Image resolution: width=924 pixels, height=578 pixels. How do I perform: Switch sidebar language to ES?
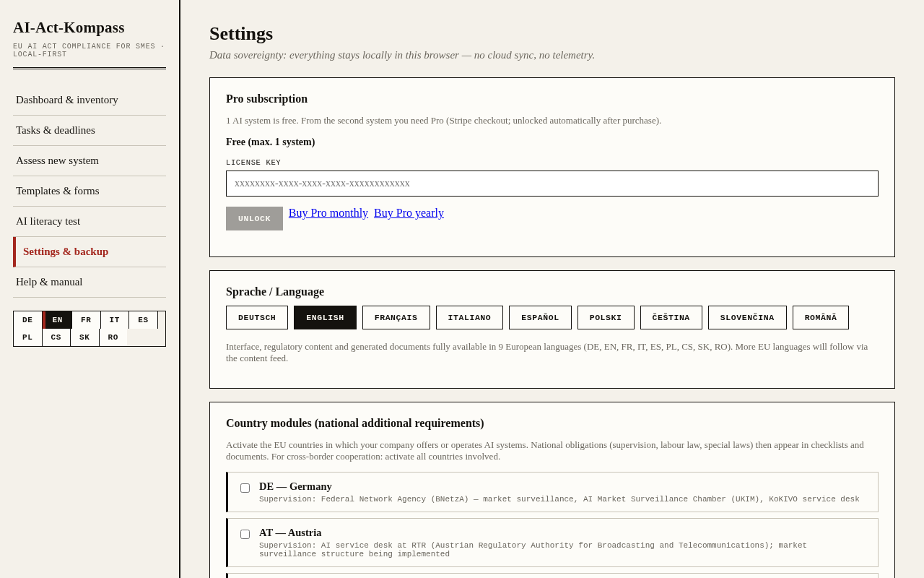click(143, 320)
